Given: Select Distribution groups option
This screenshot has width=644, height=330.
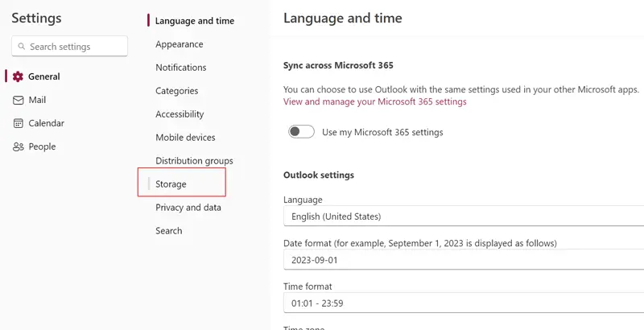Looking at the screenshot, I should tap(194, 161).
